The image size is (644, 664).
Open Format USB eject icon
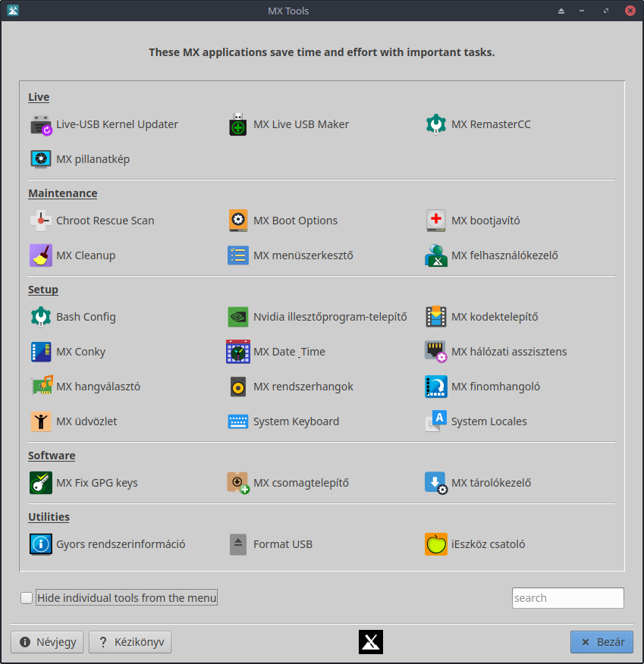point(238,544)
